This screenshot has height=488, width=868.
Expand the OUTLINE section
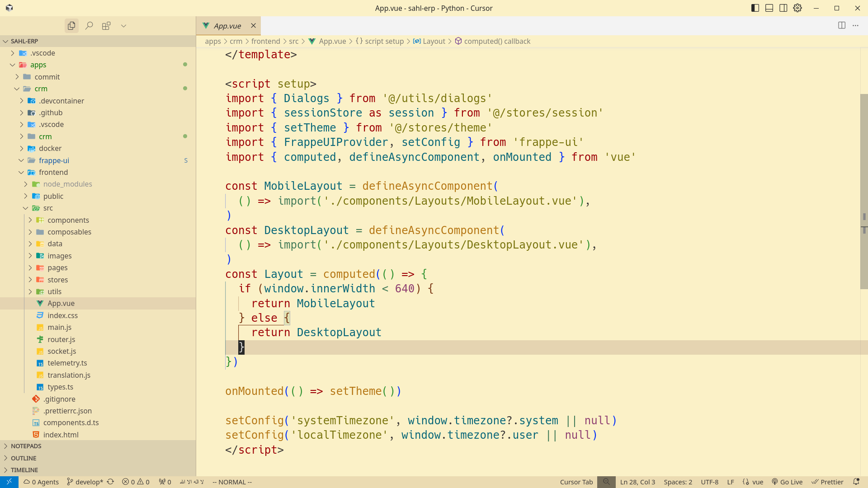click(x=24, y=458)
